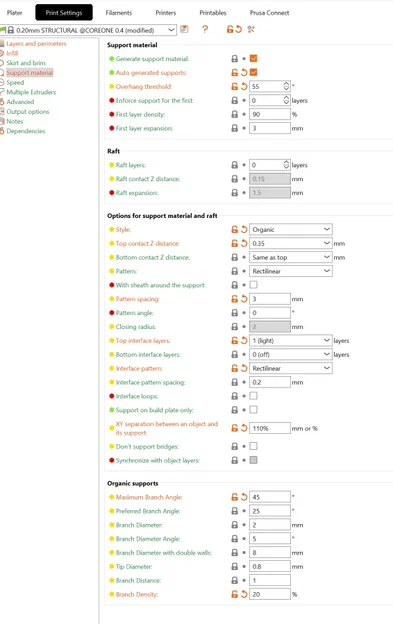Screen dimensions: 393x624
Task: Click the unlock icon for Overhang threshold
Action: [x=235, y=86]
